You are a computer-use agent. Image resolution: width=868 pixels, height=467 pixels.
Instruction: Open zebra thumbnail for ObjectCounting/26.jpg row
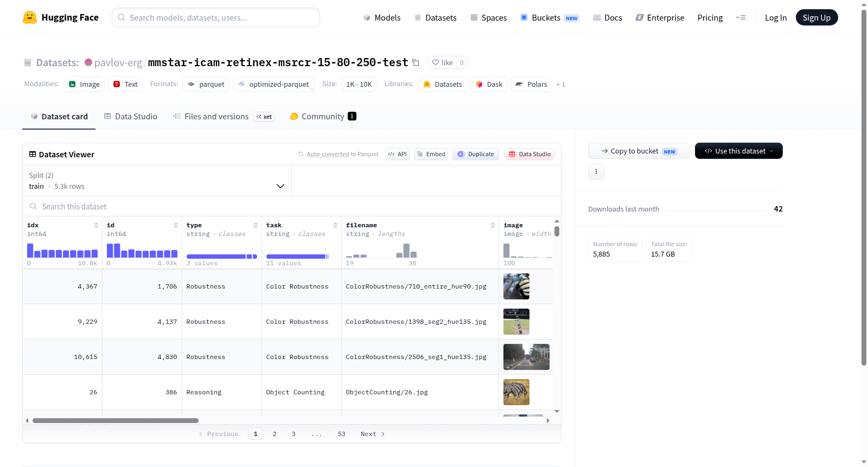pos(516,392)
